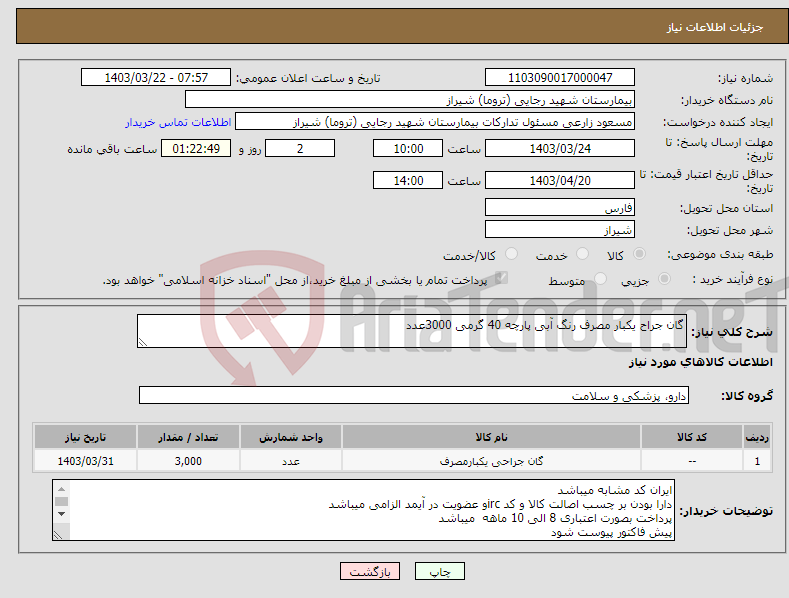Click the واحد شمارش column header
Image resolution: width=789 pixels, height=598 pixels.
pos(291,437)
